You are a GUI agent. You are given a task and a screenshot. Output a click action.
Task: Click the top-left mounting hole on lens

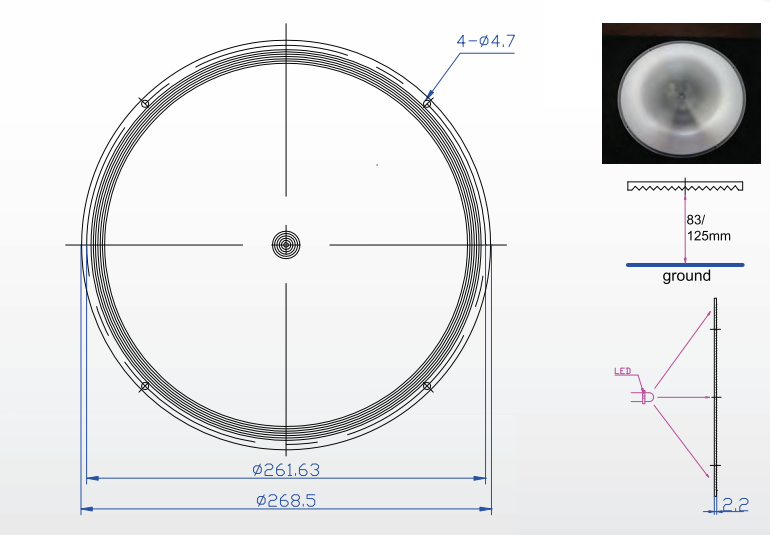coord(145,103)
